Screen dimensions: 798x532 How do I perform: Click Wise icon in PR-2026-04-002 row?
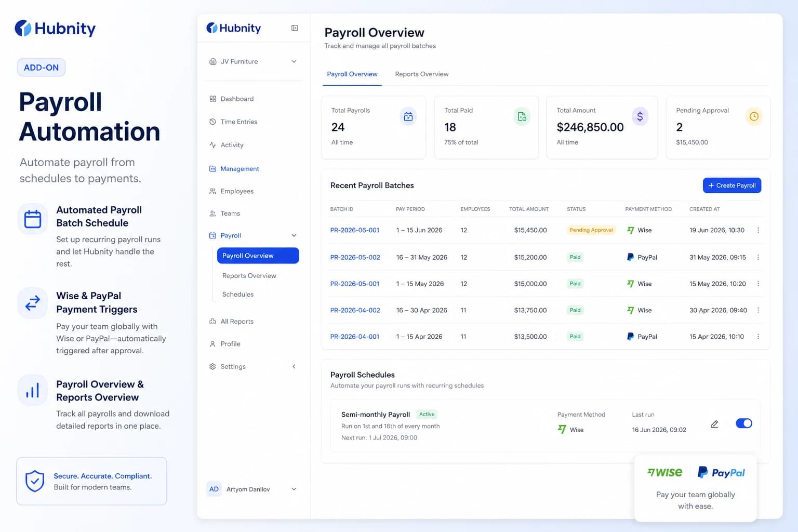point(631,310)
